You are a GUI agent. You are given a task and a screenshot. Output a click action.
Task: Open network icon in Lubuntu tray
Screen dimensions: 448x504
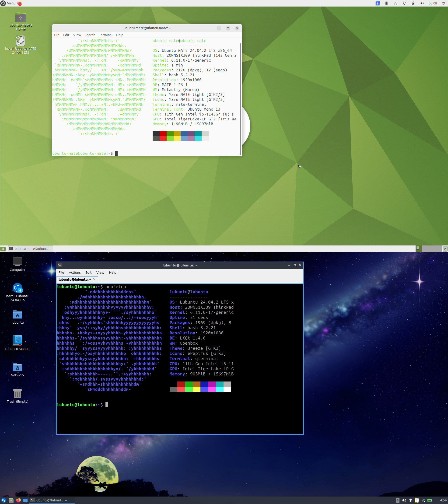pos(423,500)
